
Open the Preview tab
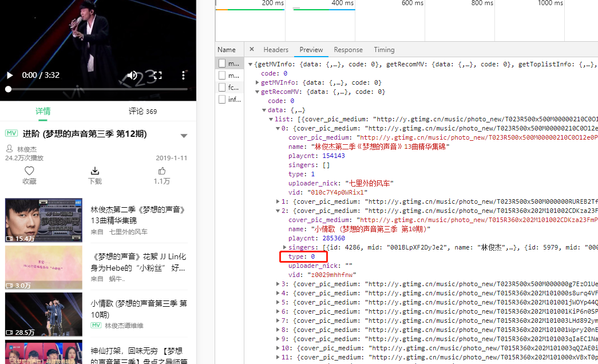(x=311, y=50)
